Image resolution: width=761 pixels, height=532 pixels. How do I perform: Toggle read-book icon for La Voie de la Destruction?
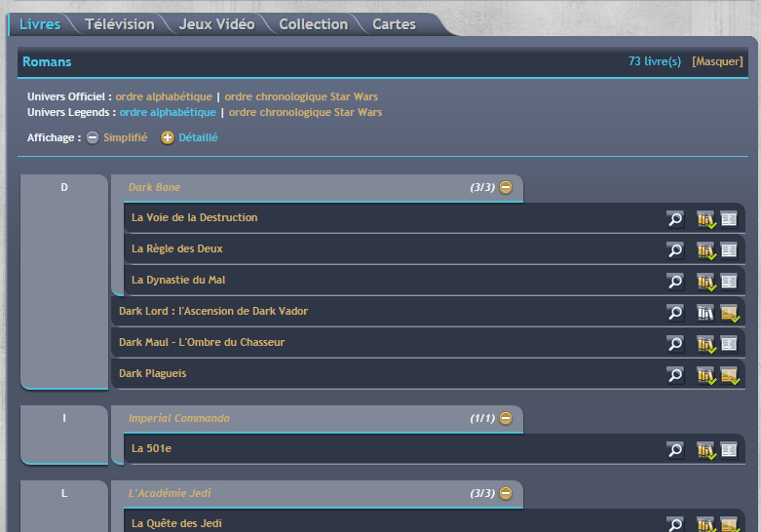pos(729,219)
